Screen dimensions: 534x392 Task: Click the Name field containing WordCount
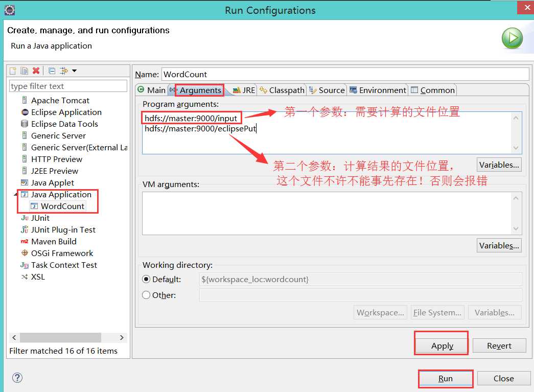345,74
